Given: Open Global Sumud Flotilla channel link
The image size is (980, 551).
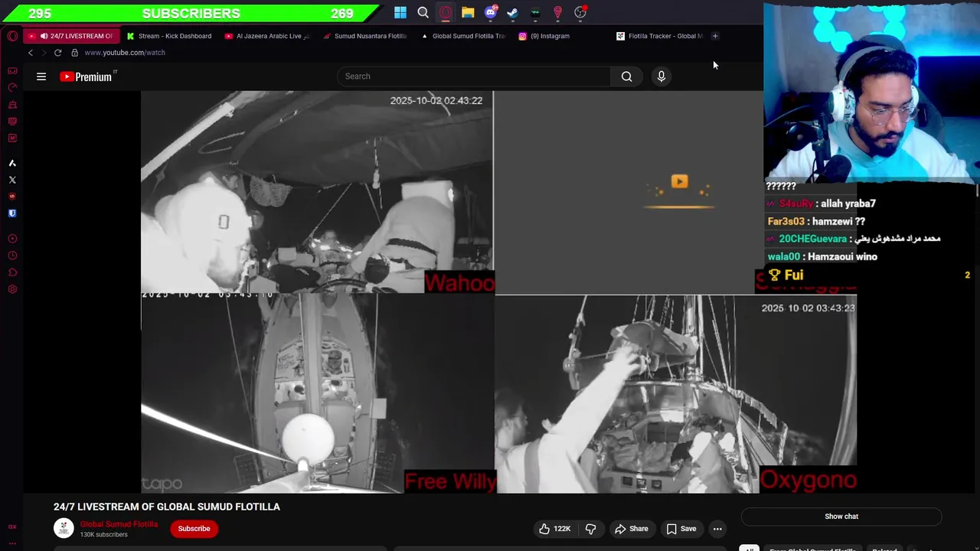Looking at the screenshot, I should [x=119, y=524].
